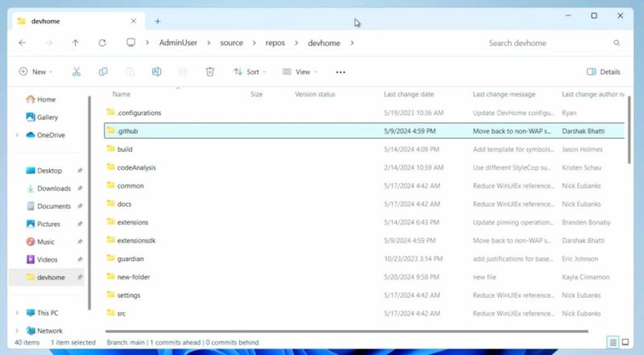Open chevron after AdminUser in address bar
This screenshot has width=644, height=355.
click(x=208, y=43)
